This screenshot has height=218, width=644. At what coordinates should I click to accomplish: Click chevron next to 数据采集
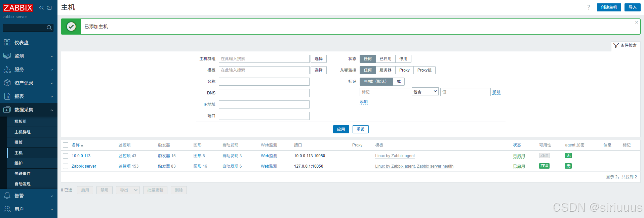coord(52,110)
